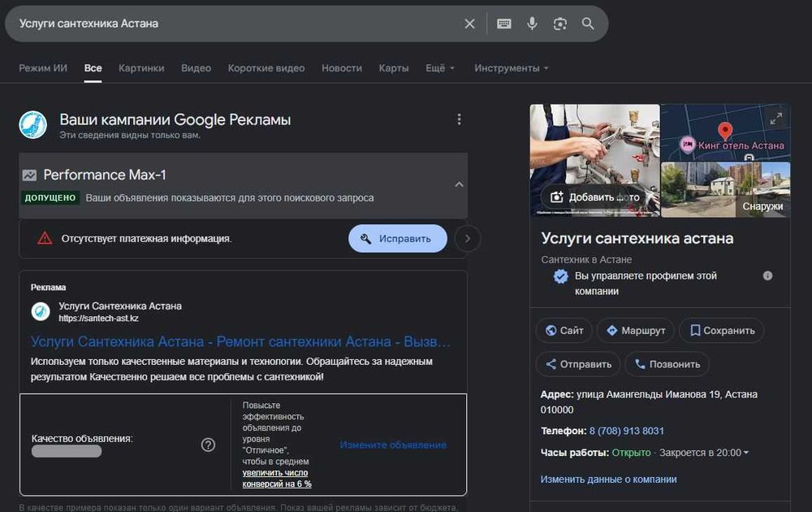
Task: Click address улица Амангельды Иманова 19
Action: point(649,401)
